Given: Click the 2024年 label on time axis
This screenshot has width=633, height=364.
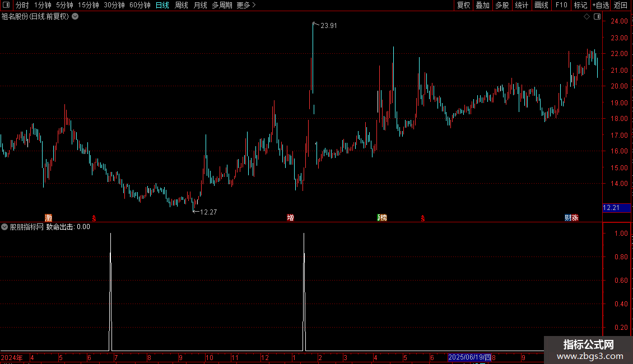Looking at the screenshot, I should (x=12, y=357).
